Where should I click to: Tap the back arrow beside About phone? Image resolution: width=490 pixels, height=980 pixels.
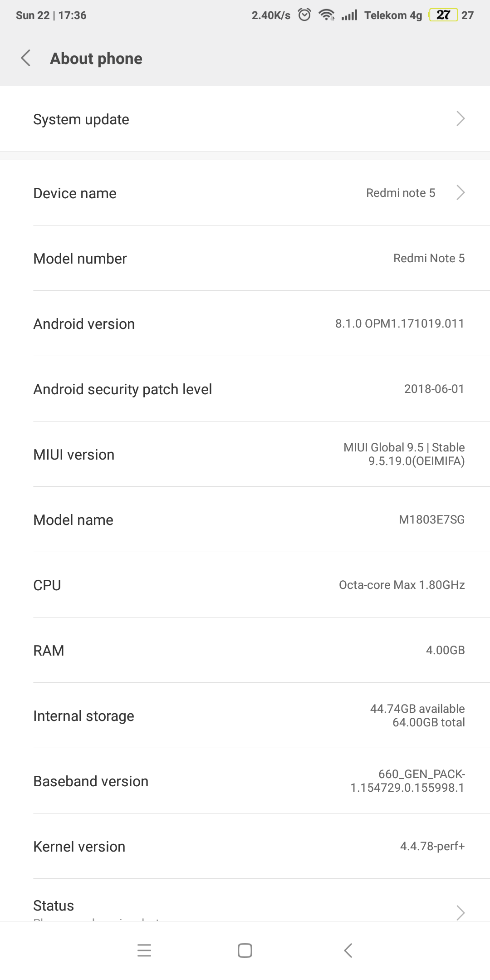(x=26, y=58)
